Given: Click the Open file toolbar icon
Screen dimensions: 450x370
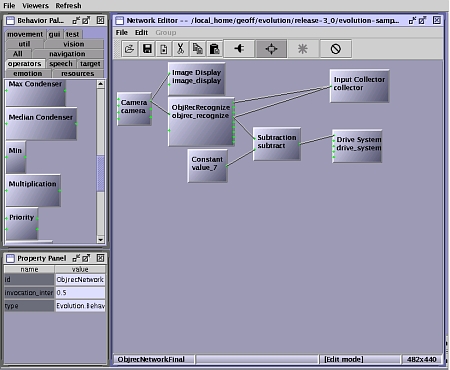Looking at the screenshot, I should 129,49.
